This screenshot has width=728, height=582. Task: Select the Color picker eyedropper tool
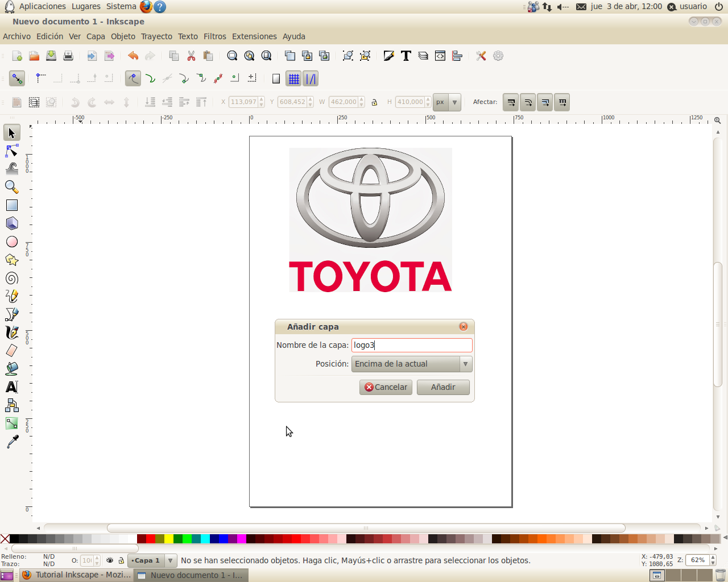tap(11, 441)
